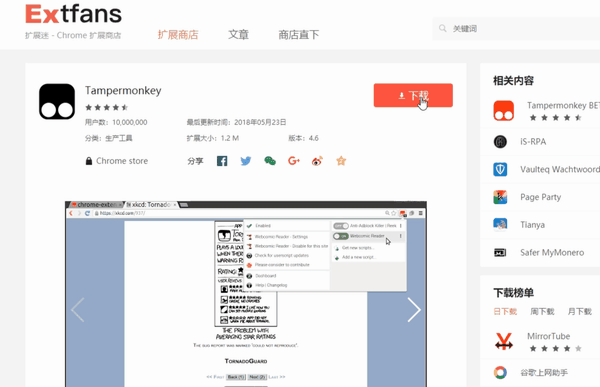Image resolution: width=600 pixels, height=387 pixels.
Task: Open the Vaulteq Wachtwoord related extension
Action: pos(560,169)
